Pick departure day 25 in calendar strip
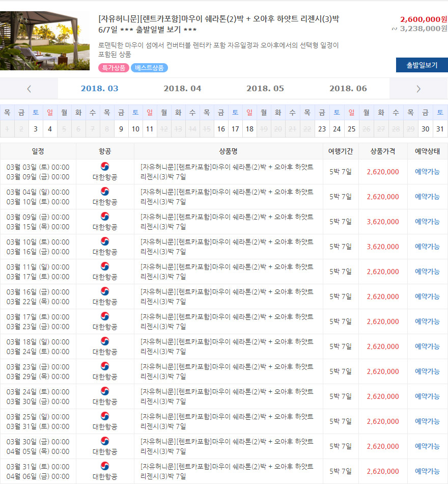 coord(351,129)
